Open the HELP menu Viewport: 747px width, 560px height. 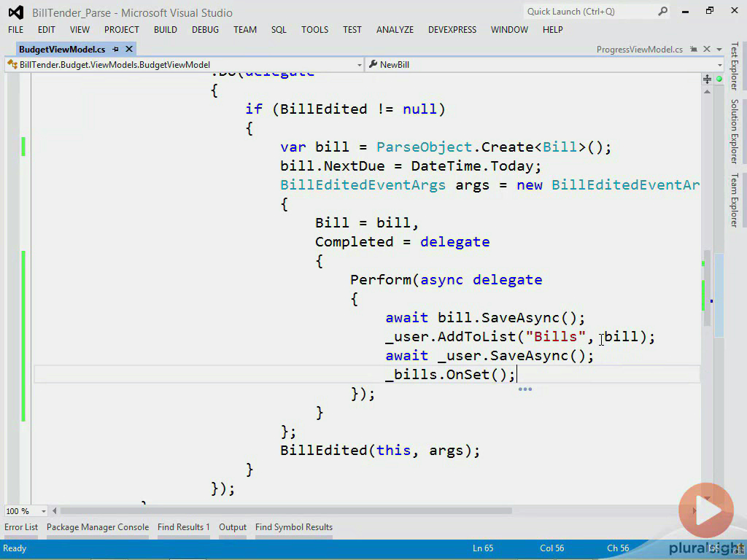[x=553, y=29]
